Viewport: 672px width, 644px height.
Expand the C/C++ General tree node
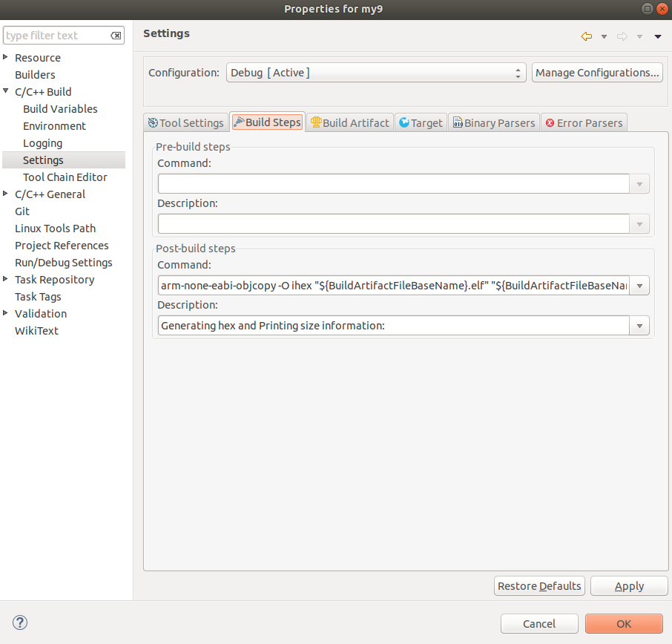6,194
